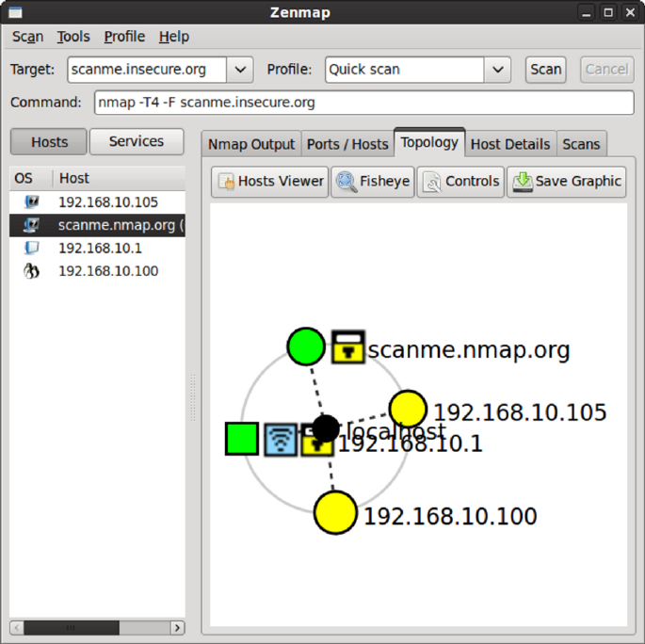The image size is (645, 644).
Task: Select the yellow 192.168.10.100 node
Action: point(335,512)
